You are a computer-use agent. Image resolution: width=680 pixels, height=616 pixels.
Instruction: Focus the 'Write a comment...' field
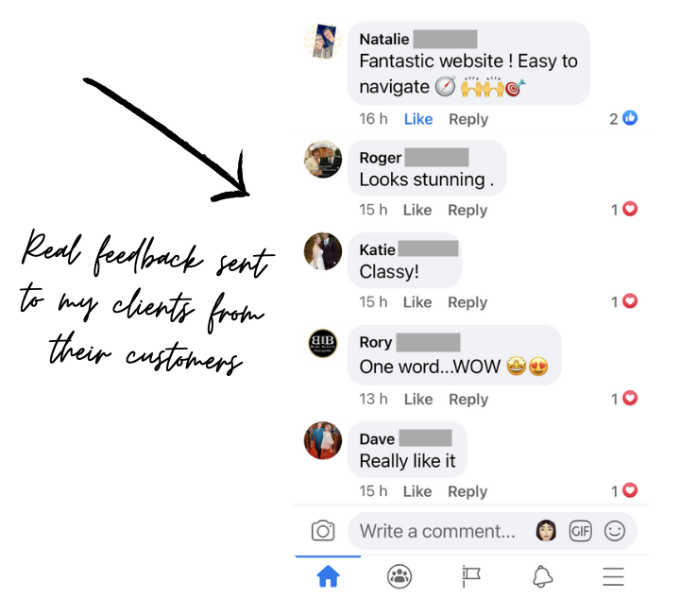[437, 531]
